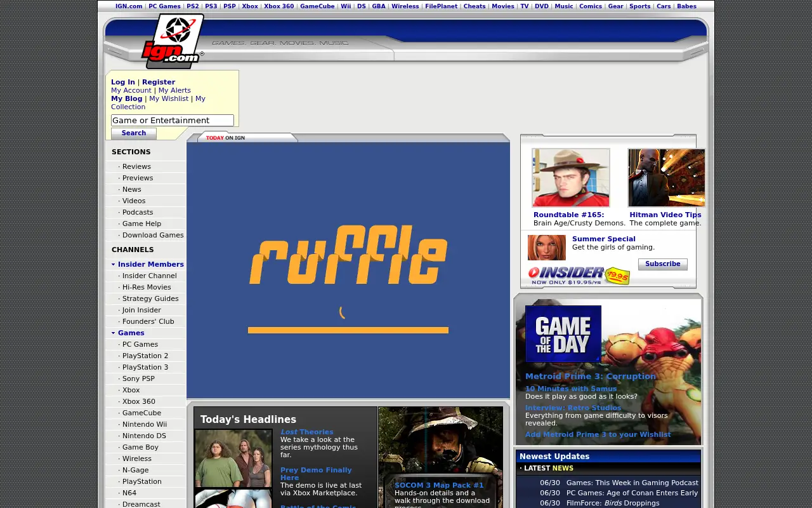Open PlayStation 2 channel in sidebar
Viewport: 812px width, 508px height.
click(x=145, y=356)
